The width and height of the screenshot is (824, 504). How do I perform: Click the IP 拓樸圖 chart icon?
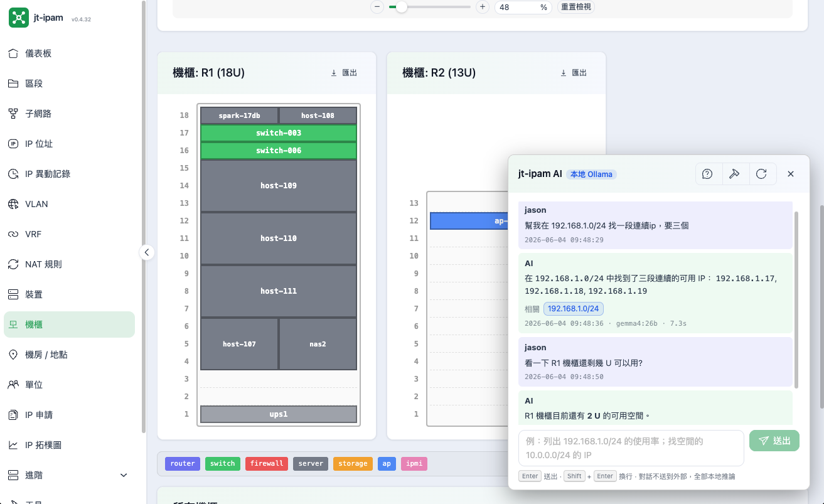[x=13, y=445]
